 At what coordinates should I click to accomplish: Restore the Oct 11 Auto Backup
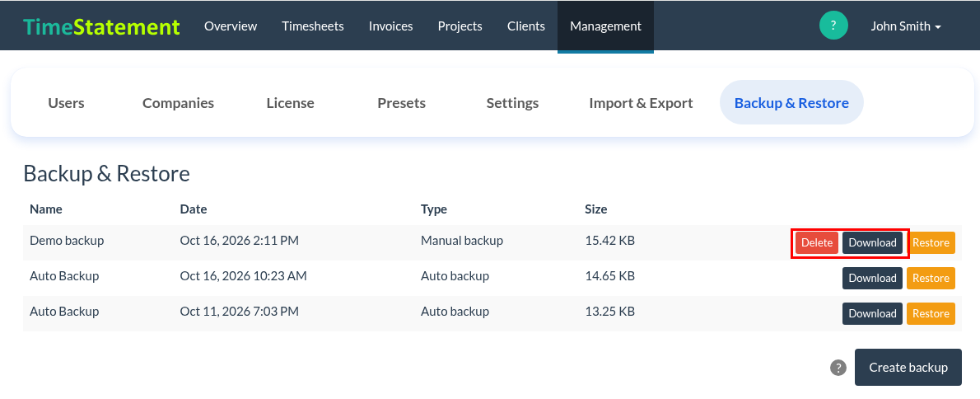[931, 313]
